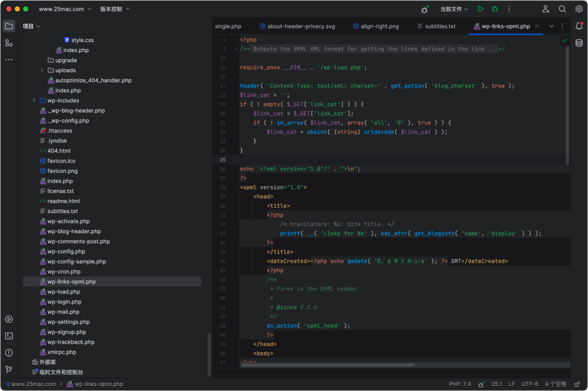The width and height of the screenshot is (588, 391).
Task: Open the Project tool window folder icon
Action: tap(9, 26)
